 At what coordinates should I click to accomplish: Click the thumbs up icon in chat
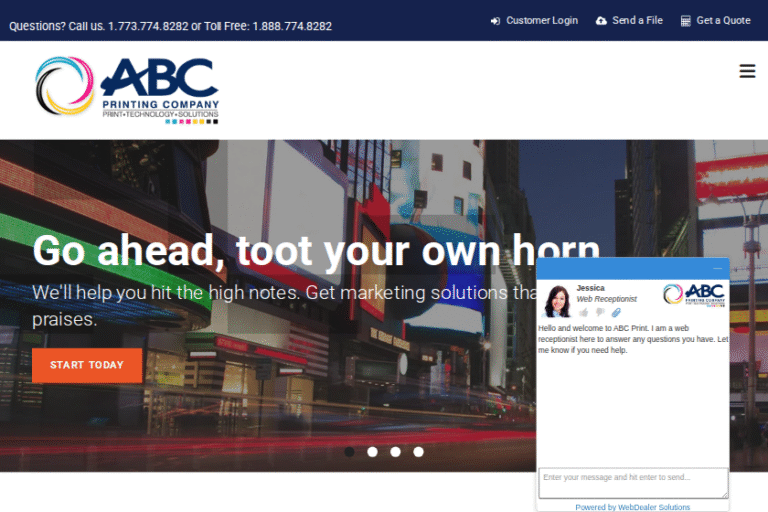tap(584, 312)
